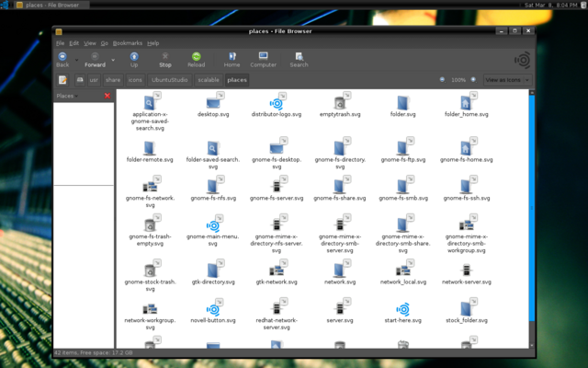Viewport: 588px width, 368px height.
Task: Open the View menu
Action: click(x=90, y=43)
